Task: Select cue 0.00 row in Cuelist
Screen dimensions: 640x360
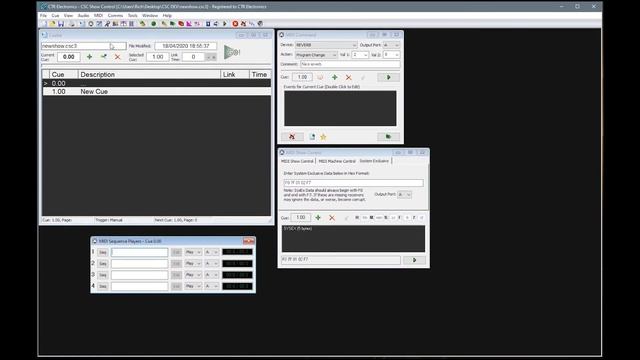Action: (x=157, y=83)
